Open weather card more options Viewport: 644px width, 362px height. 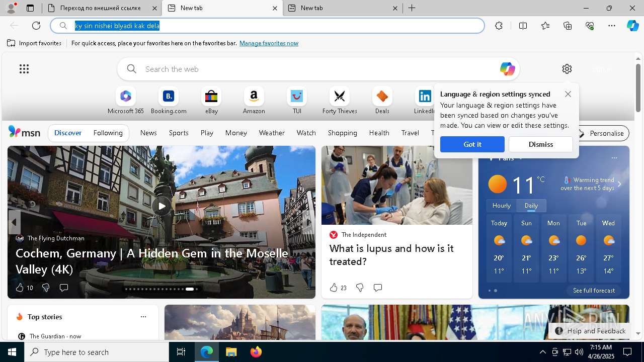pyautogui.click(x=614, y=158)
